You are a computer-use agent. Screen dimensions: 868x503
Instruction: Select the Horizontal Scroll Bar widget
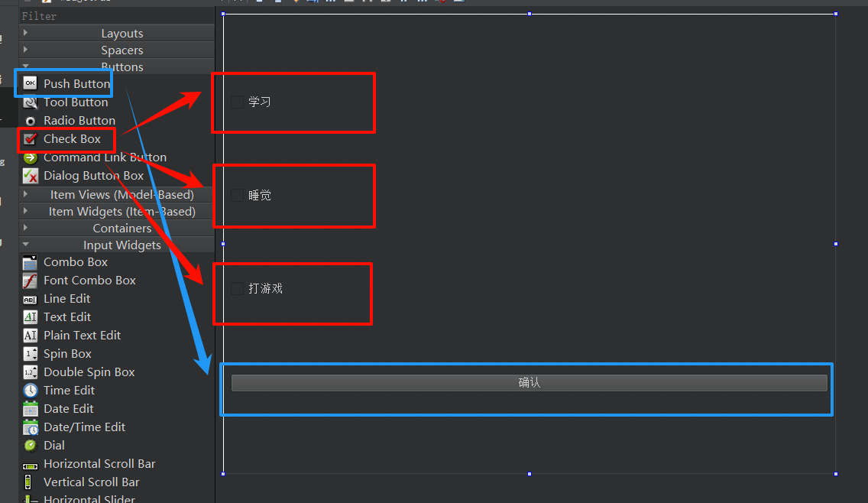(x=99, y=464)
